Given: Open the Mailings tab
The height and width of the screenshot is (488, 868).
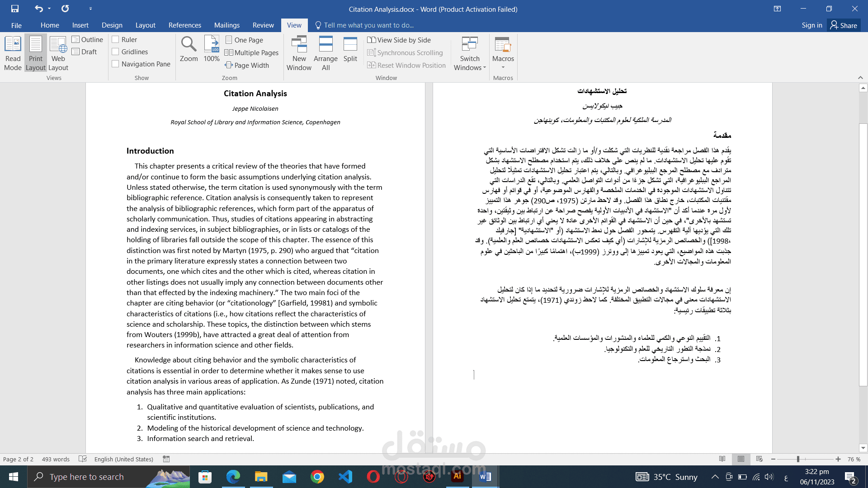Looking at the screenshot, I should coord(227,25).
